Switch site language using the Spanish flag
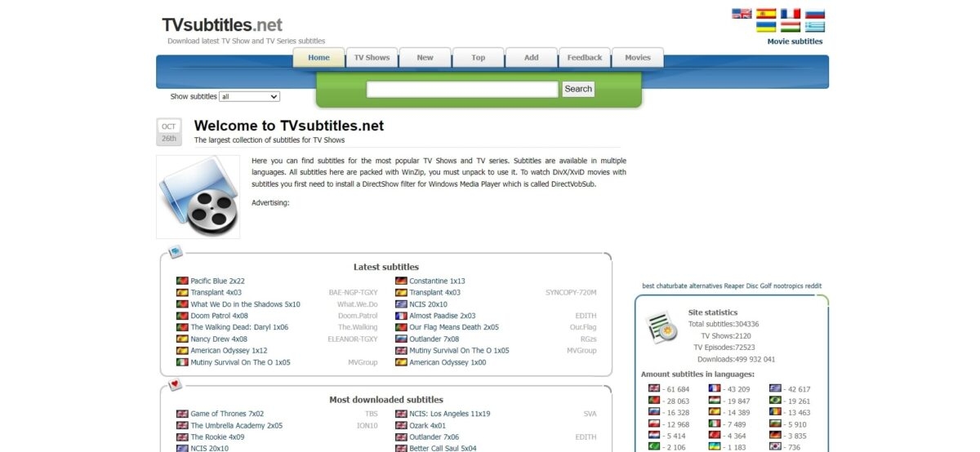Image resolution: width=980 pixels, height=452 pixels. coord(765,14)
